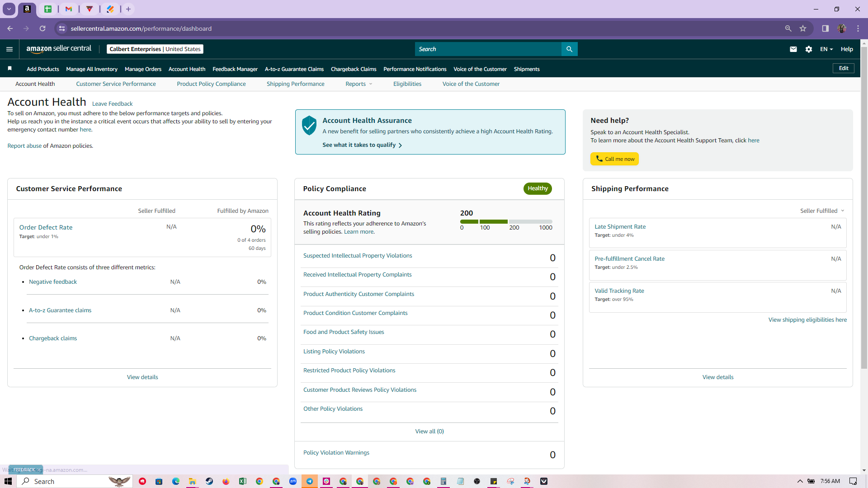Open the Order Defect Rate link
Viewport: 868px width, 488px height.
pyautogui.click(x=46, y=227)
